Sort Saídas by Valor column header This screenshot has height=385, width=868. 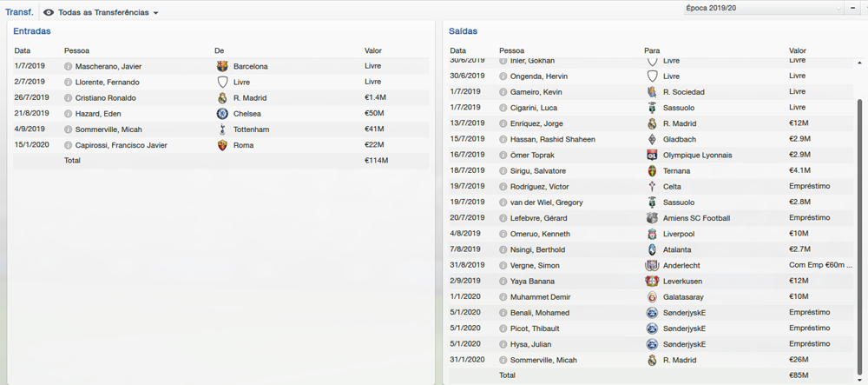click(797, 50)
